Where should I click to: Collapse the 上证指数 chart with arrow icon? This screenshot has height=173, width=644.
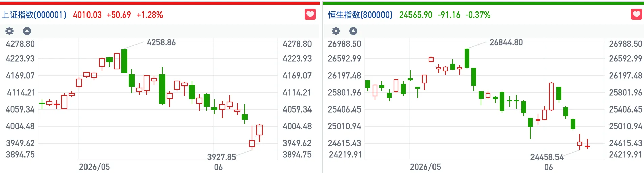(x=27, y=31)
